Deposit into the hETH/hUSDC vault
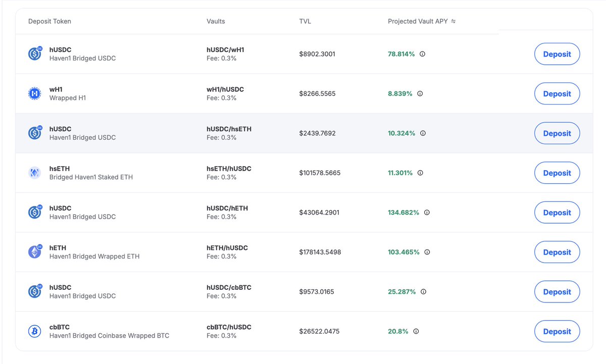Image resolution: width=606 pixels, height=364 pixels. [x=557, y=252]
